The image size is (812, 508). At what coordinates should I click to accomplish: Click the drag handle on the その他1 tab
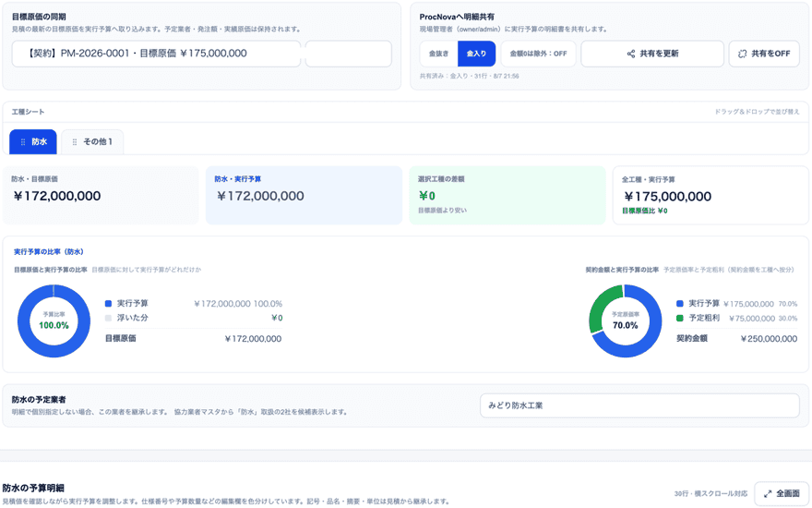point(75,142)
